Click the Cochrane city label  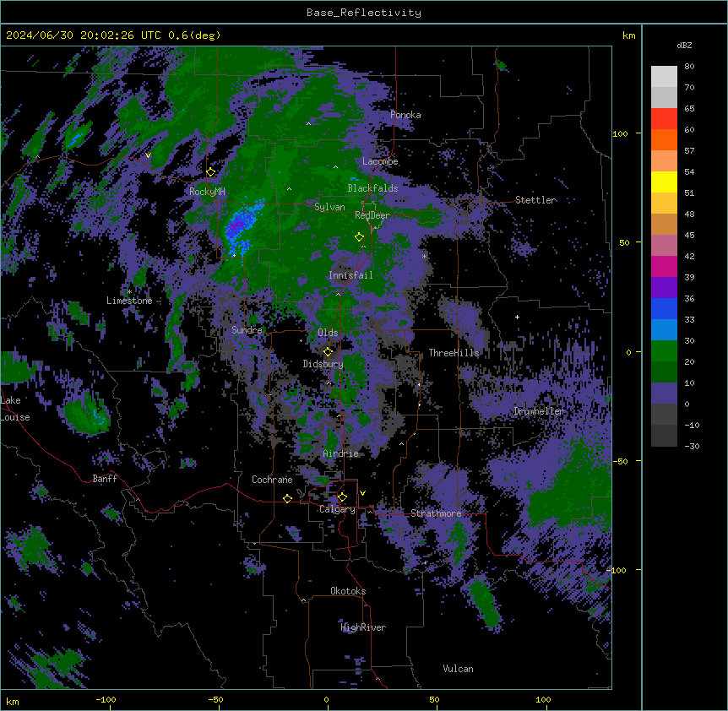point(272,480)
